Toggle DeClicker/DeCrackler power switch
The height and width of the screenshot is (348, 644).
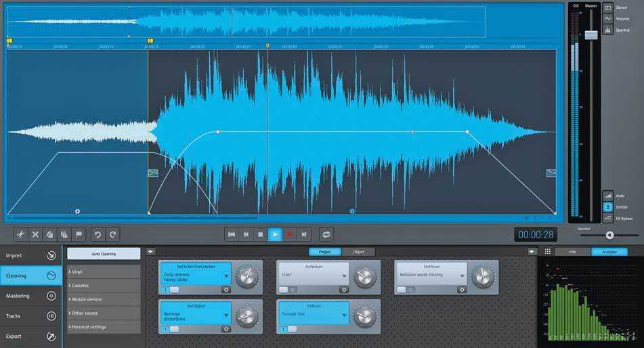[x=171, y=290]
